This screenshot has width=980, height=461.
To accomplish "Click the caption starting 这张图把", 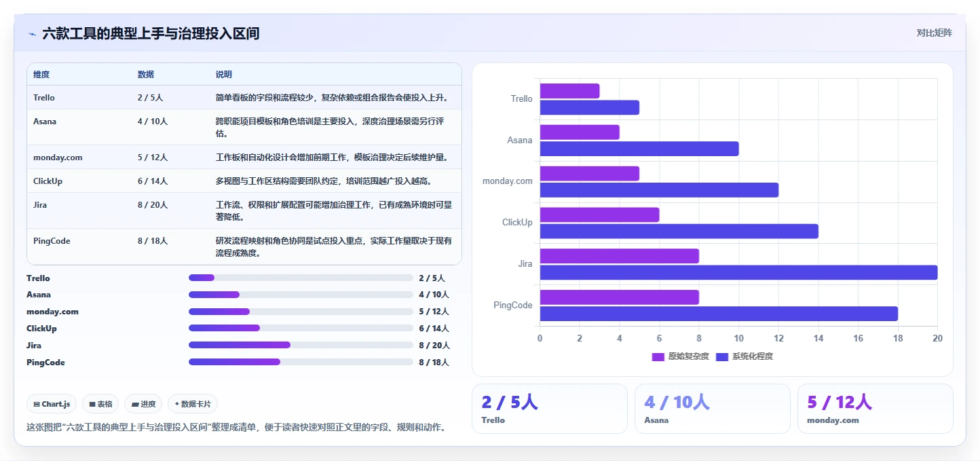I will (x=236, y=428).
